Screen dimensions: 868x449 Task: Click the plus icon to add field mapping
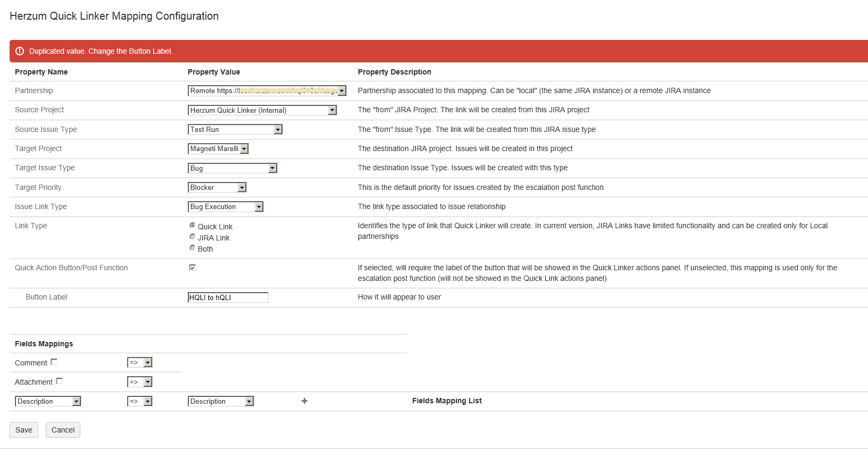coord(304,401)
